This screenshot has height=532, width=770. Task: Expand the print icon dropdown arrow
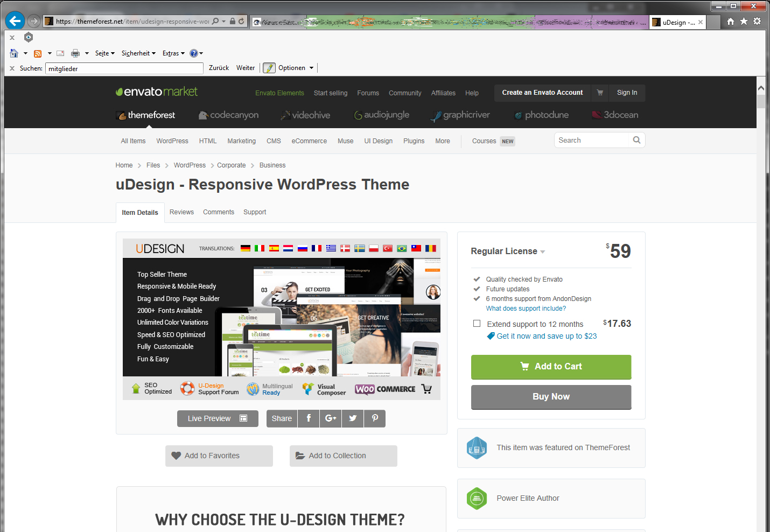click(87, 53)
